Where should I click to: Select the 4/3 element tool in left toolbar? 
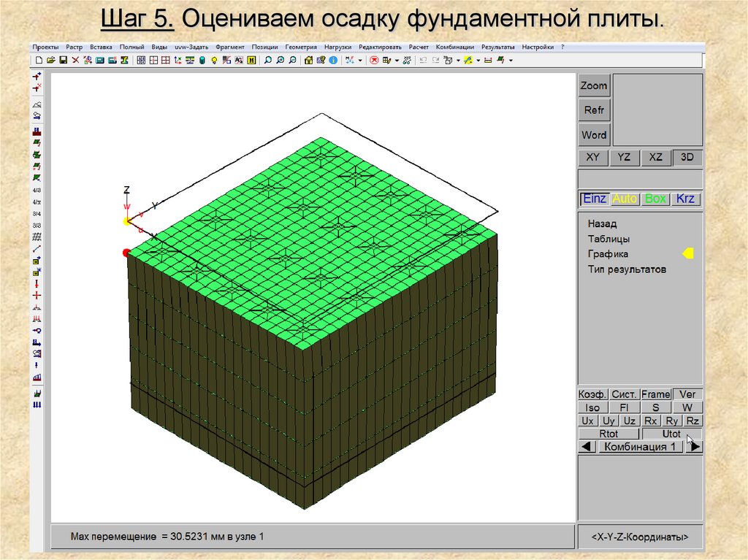[37, 191]
